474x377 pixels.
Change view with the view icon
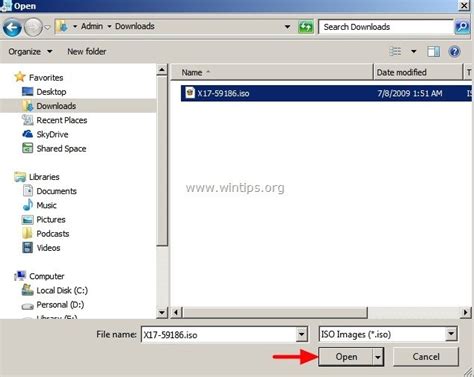(x=395, y=52)
